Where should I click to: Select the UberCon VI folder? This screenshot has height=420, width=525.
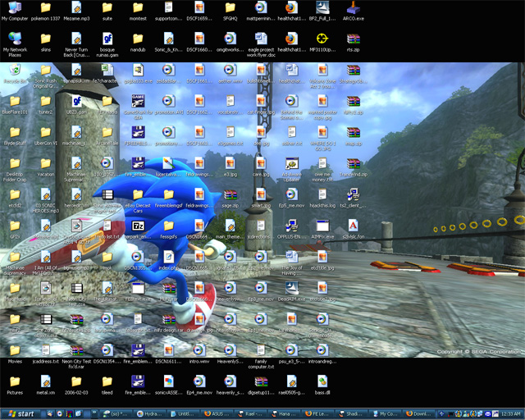tap(46, 135)
